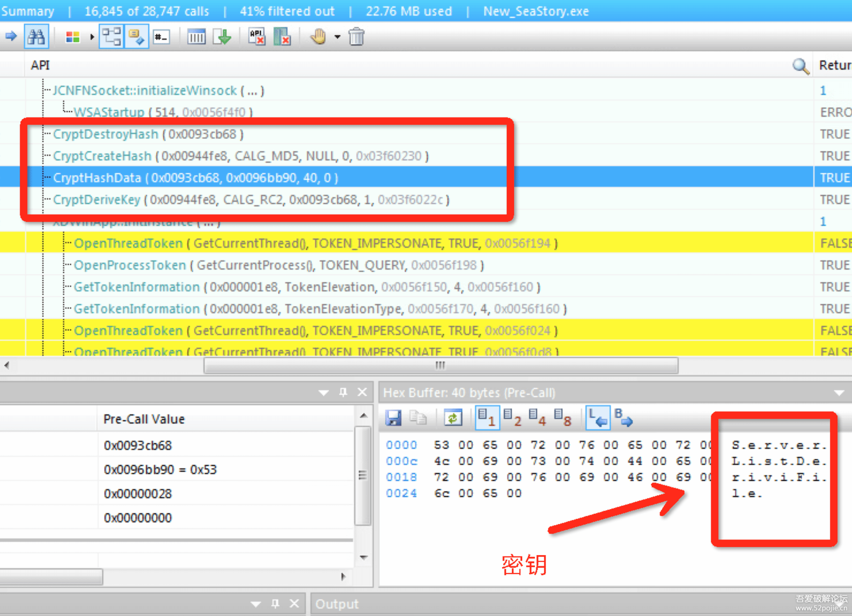The height and width of the screenshot is (616, 852).
Task: Toggle 4-byte grouping in hex buffer
Action: 538,417
